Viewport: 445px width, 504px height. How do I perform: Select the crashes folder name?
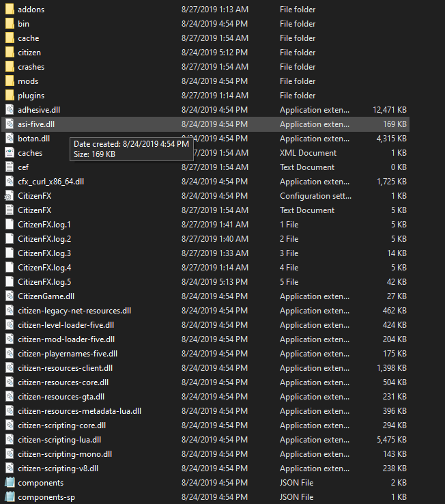tap(31, 67)
